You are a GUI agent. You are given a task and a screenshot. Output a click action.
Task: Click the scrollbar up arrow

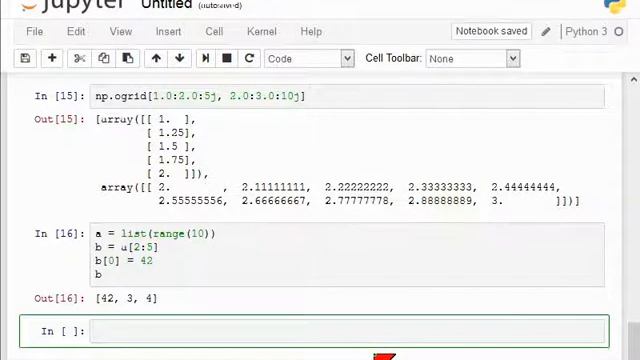(633, 80)
